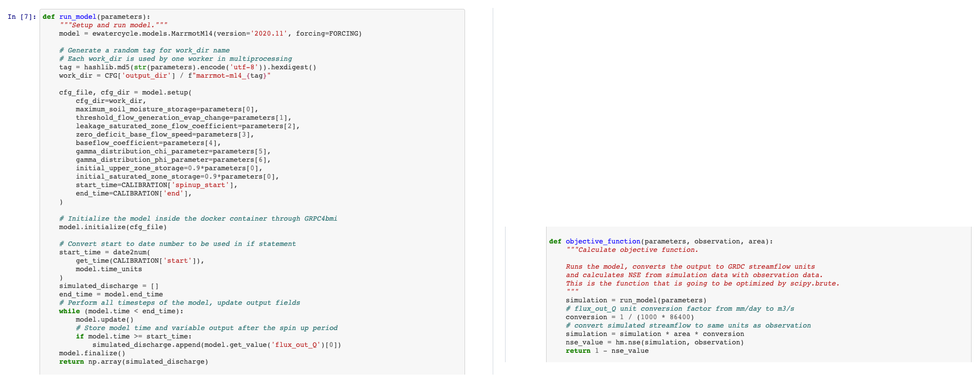Viewport: 980px width, 383px height.
Task: Click the objective_function definition name
Action: click(x=603, y=241)
